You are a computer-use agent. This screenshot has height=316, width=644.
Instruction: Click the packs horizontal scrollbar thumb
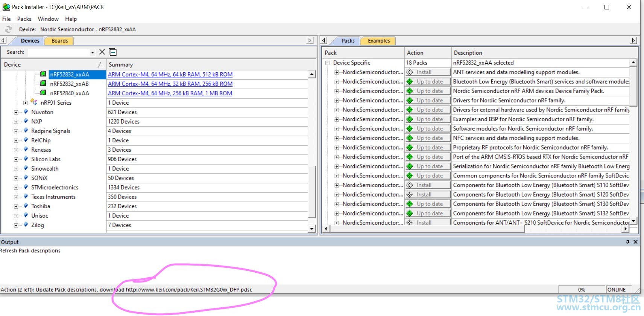coord(427,229)
